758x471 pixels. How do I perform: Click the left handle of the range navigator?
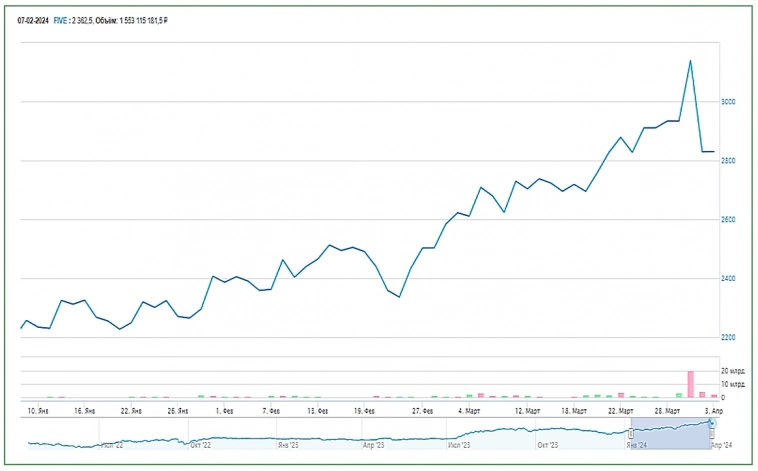pyautogui.click(x=630, y=433)
